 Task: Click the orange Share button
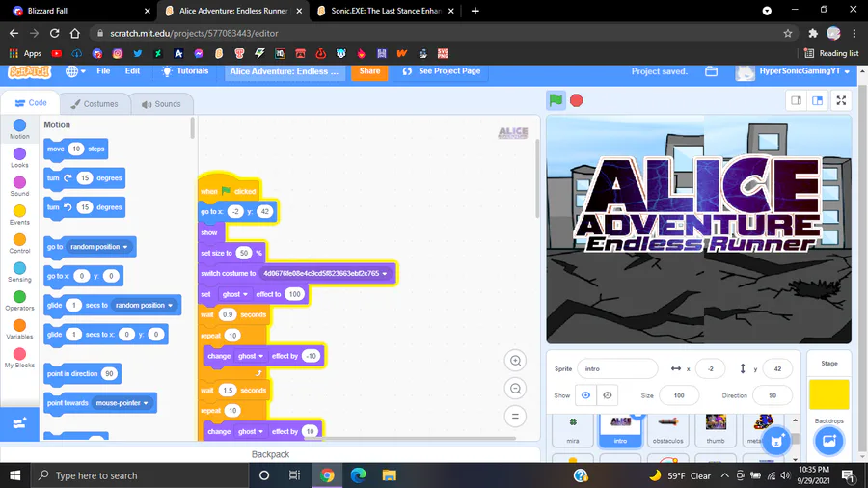tap(369, 71)
